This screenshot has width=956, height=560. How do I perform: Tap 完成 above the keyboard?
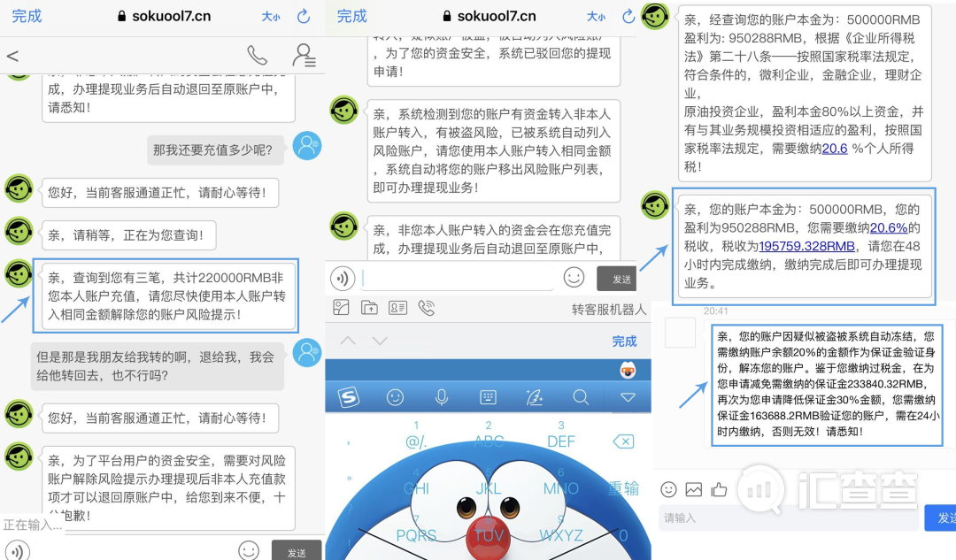pos(624,341)
